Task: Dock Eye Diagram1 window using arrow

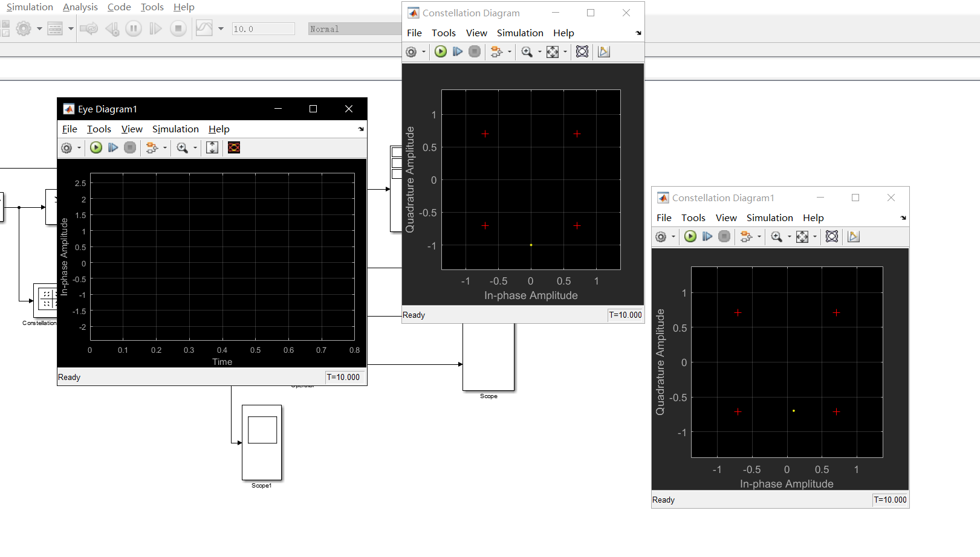Action: [x=361, y=129]
